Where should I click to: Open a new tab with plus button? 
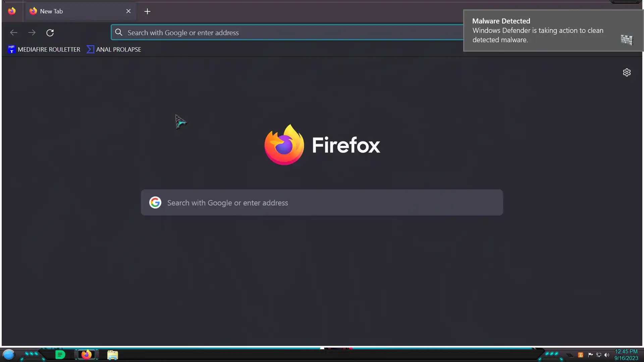(x=147, y=11)
